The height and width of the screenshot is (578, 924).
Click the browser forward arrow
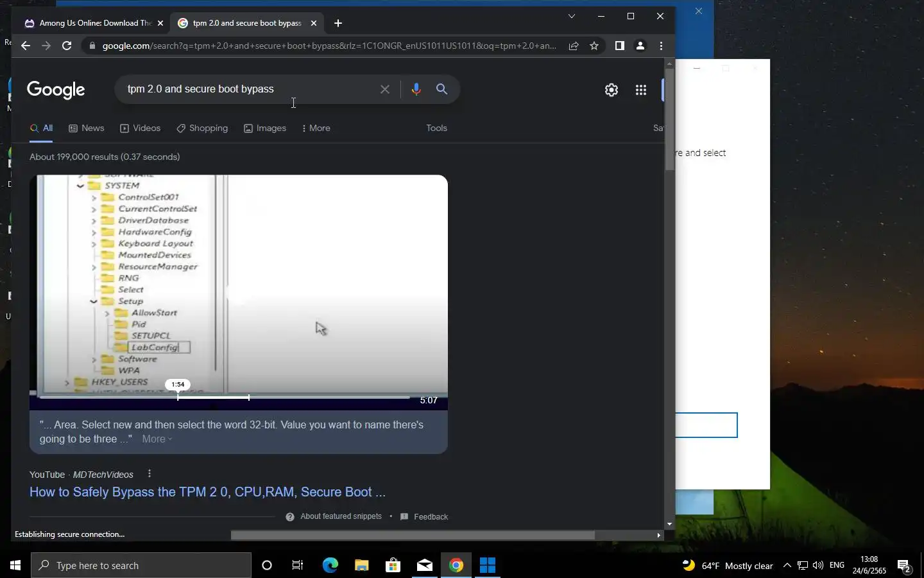point(46,46)
